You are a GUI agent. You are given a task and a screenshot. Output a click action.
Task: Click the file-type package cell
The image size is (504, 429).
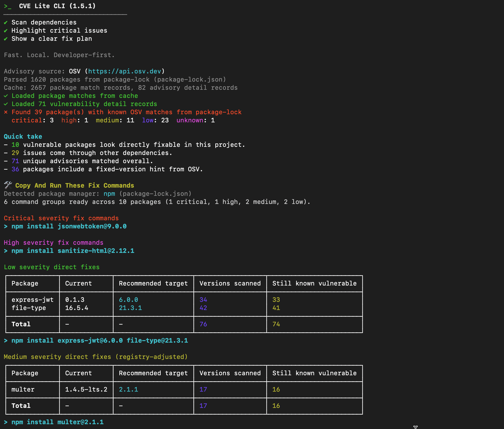29,308
